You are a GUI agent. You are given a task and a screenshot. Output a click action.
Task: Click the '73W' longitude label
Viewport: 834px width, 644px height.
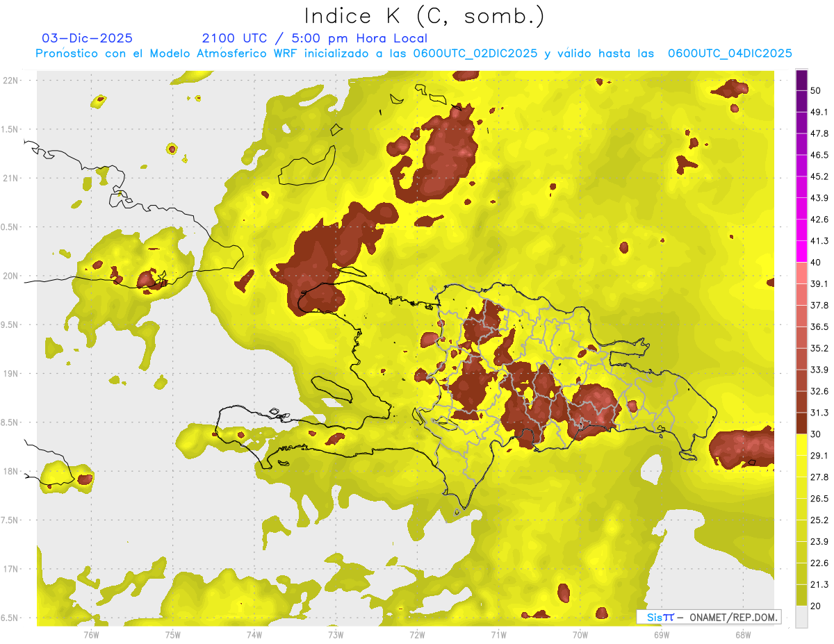click(x=336, y=635)
